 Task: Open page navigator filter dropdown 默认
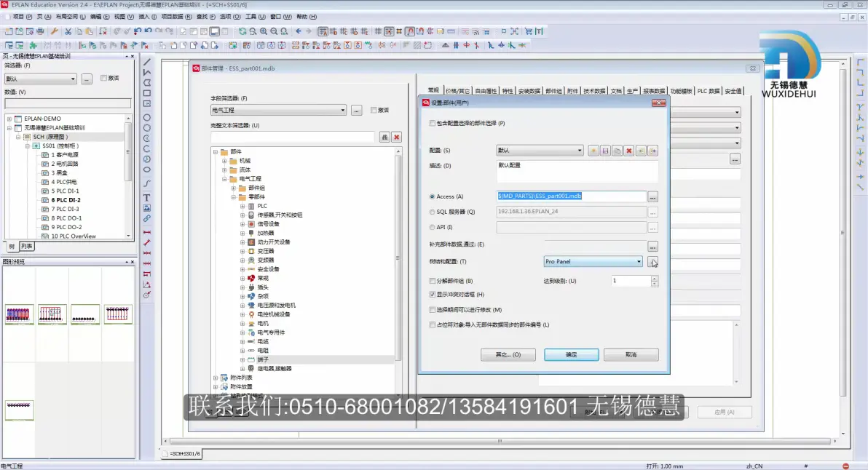[x=40, y=79]
